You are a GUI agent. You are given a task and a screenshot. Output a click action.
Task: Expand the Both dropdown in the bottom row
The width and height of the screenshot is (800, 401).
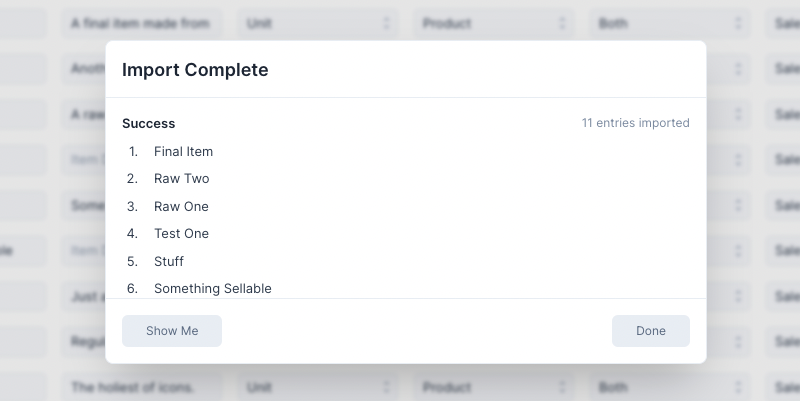tap(669, 387)
